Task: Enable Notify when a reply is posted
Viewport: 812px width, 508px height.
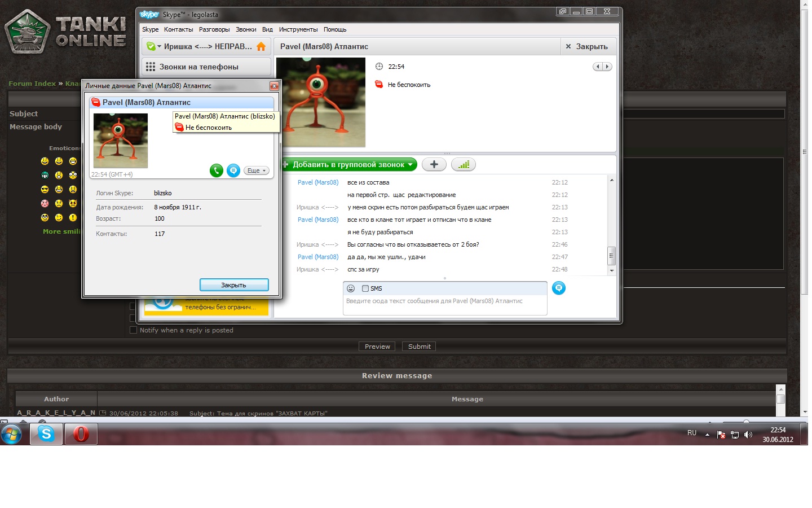Action: [x=134, y=330]
